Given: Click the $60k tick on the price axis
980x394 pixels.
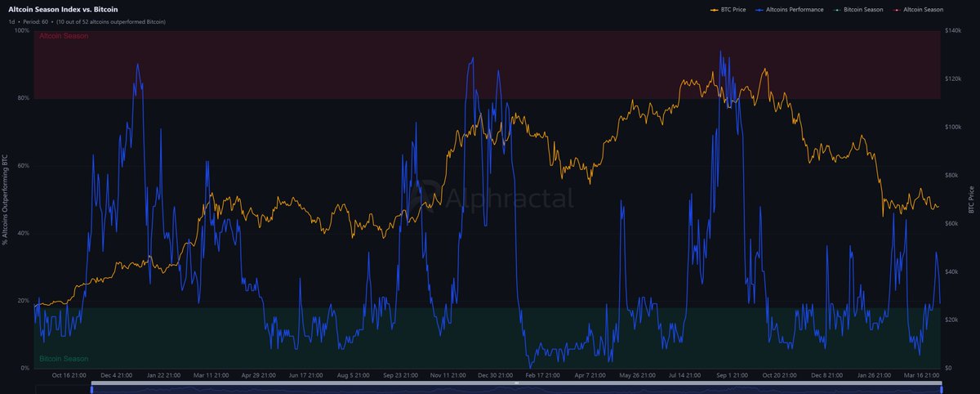Looking at the screenshot, I should 951,223.
